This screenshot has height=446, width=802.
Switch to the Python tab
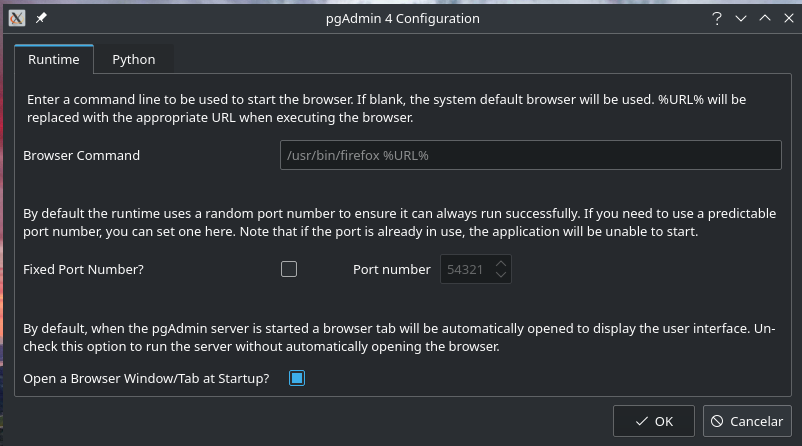pyautogui.click(x=133, y=59)
